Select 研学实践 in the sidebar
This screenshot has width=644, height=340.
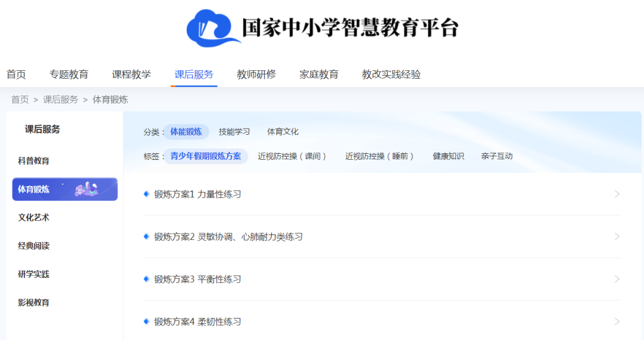point(33,274)
